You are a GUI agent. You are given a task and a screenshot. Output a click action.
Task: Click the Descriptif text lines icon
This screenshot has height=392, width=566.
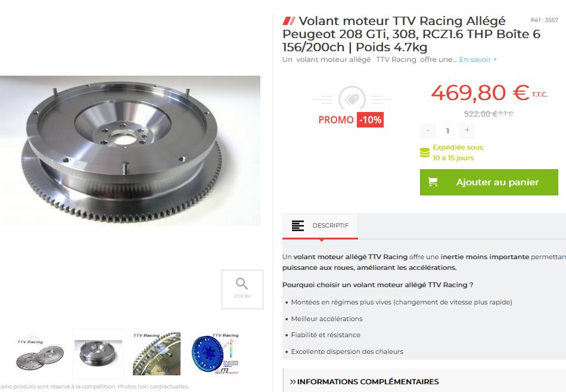pyautogui.click(x=298, y=226)
